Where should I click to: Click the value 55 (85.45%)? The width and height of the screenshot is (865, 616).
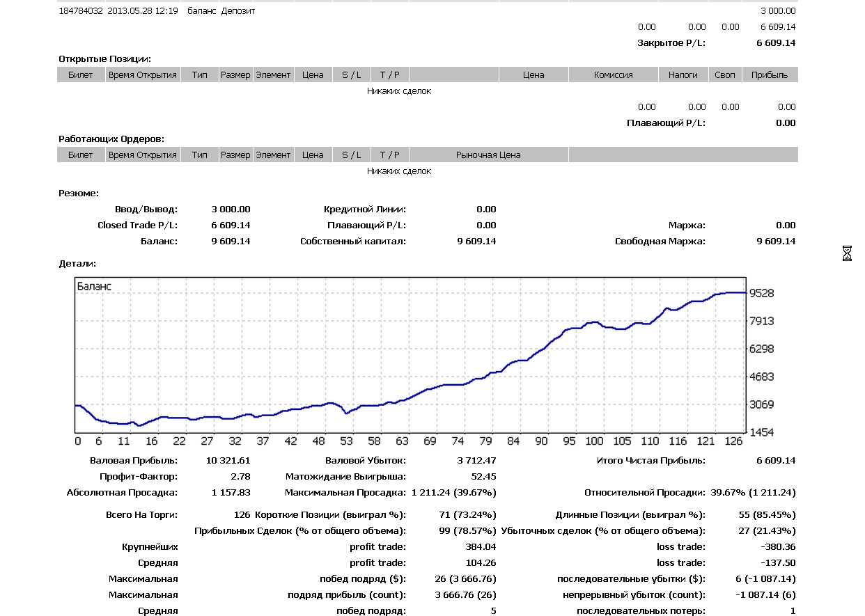click(x=769, y=514)
